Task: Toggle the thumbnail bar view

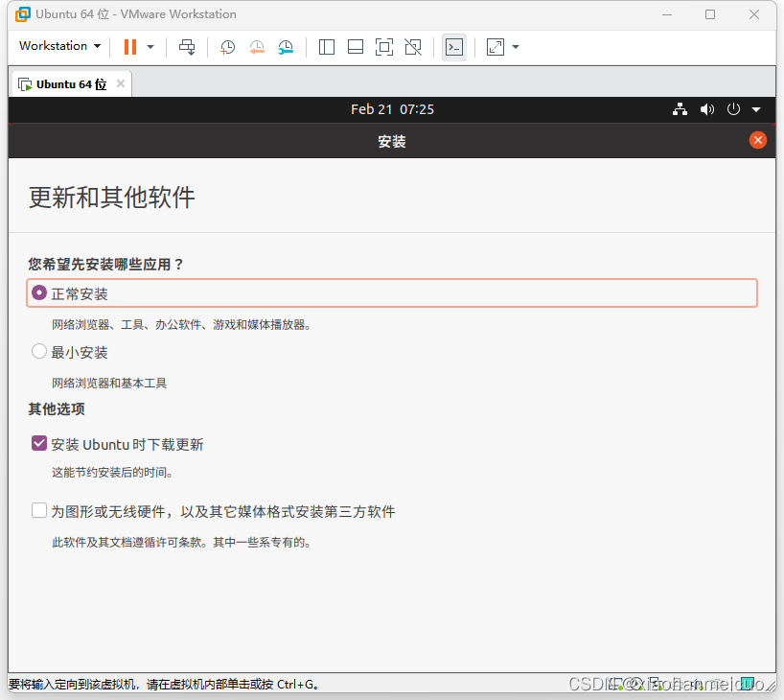Action: point(356,47)
